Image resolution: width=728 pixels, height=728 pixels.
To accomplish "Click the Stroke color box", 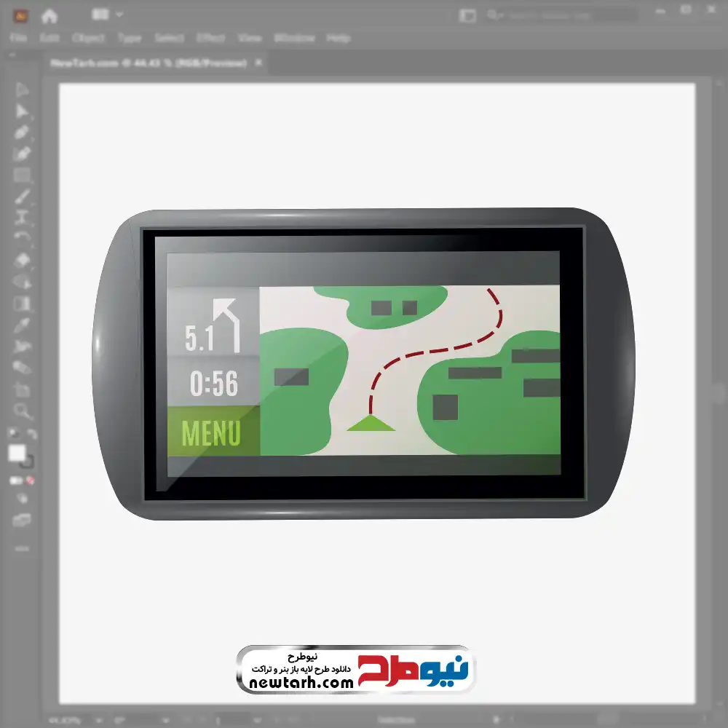I will coord(28,462).
